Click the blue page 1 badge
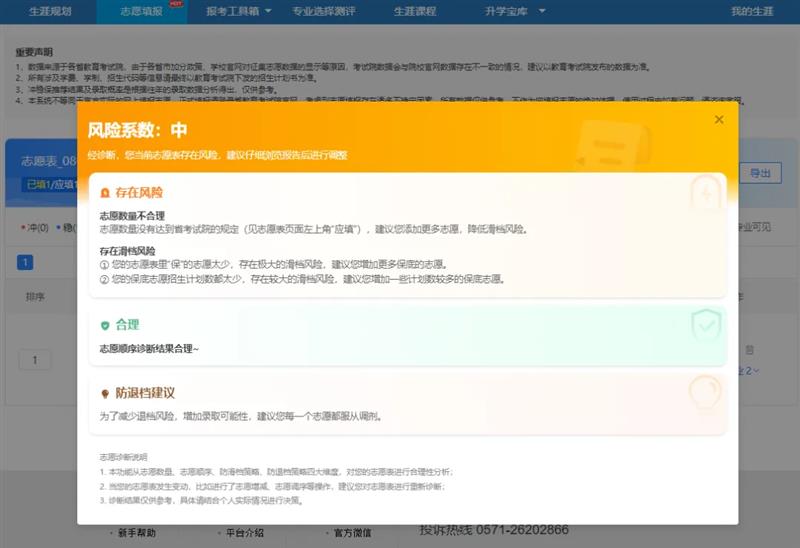The width and height of the screenshot is (800, 548). point(25,263)
